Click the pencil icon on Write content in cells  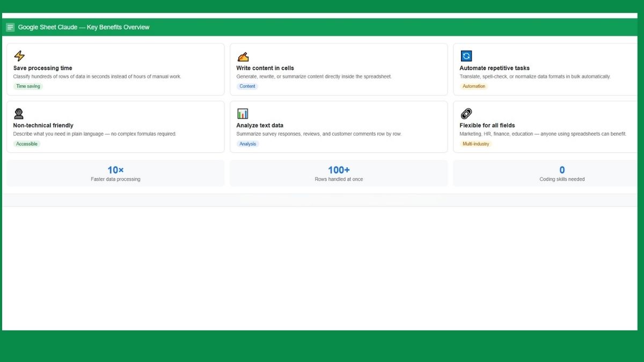pos(243,56)
